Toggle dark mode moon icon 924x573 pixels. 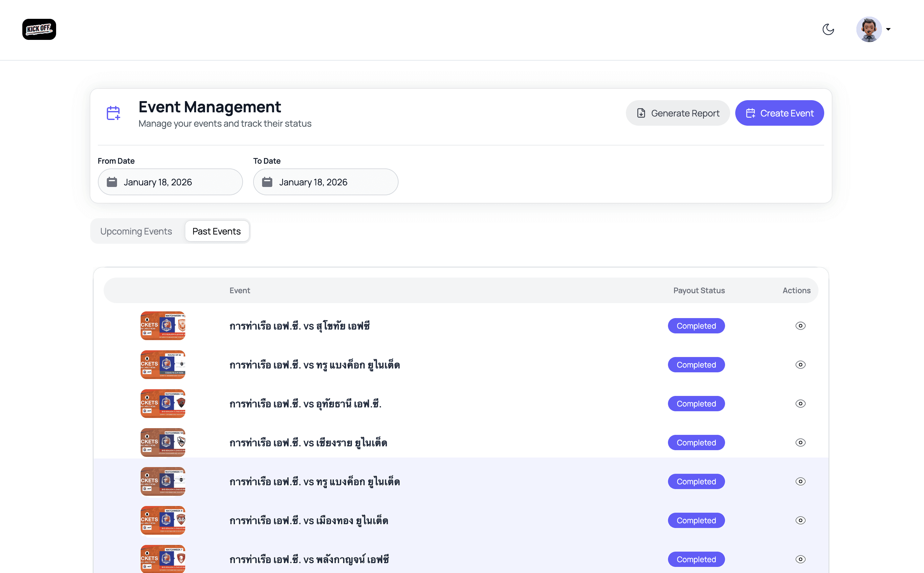[x=828, y=29]
